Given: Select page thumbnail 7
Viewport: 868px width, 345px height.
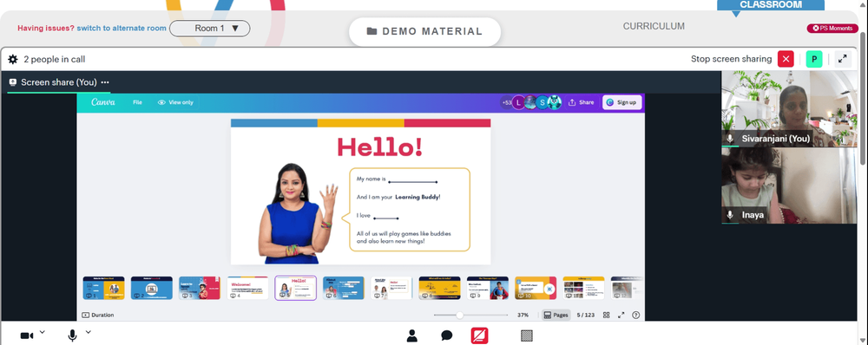Looking at the screenshot, I should 391,288.
